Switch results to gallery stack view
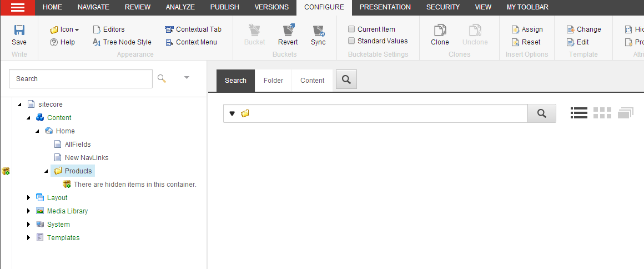This screenshot has width=644, height=269. (x=626, y=113)
